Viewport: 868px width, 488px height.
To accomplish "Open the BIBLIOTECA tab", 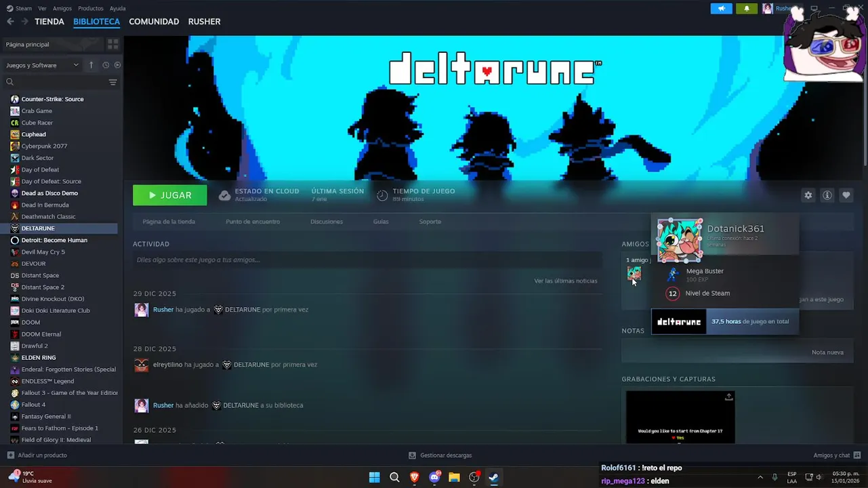I will click(x=96, y=22).
